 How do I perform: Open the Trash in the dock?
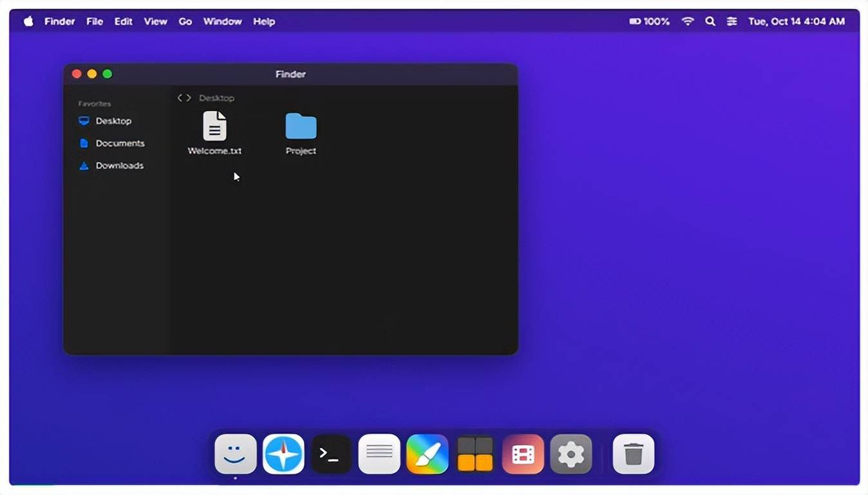tap(634, 454)
